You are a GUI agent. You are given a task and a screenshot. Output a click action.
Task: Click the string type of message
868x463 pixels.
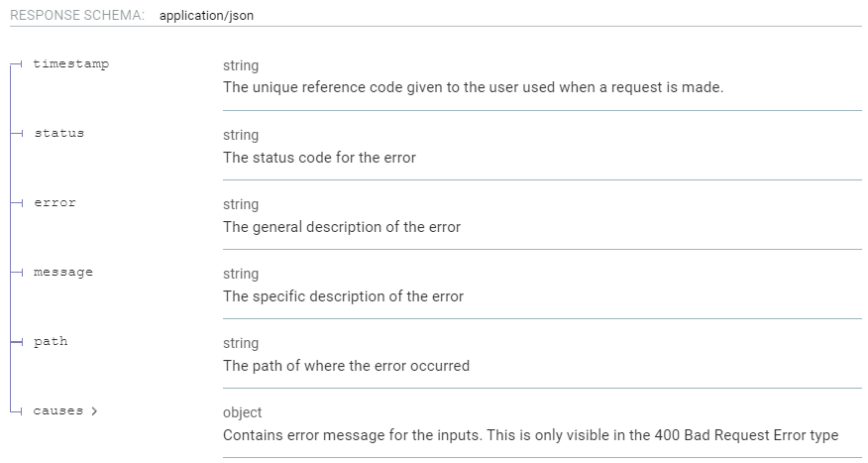coord(241,274)
